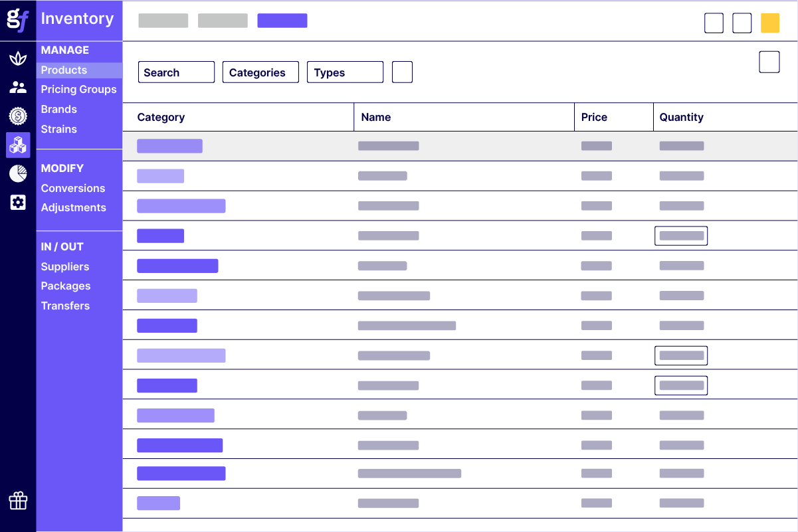Open the Brands section
The image size is (798, 532).
(x=58, y=109)
